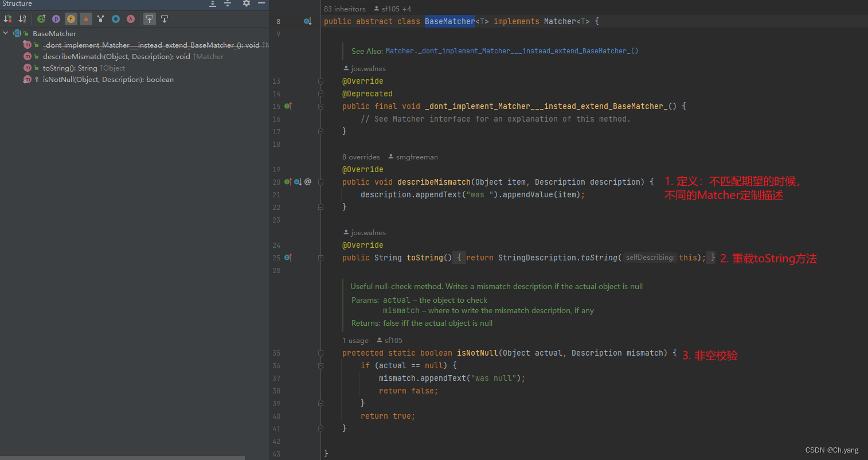
Task: Click the folded closing brace in toString
Action: 713,258
